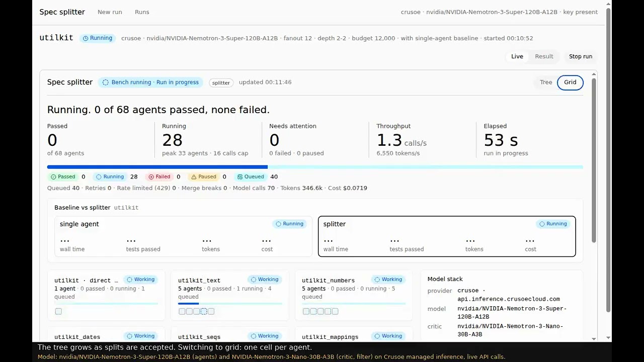This screenshot has width=644, height=362.
Task: Open the utilkit_numbers module card
Action: point(354,296)
